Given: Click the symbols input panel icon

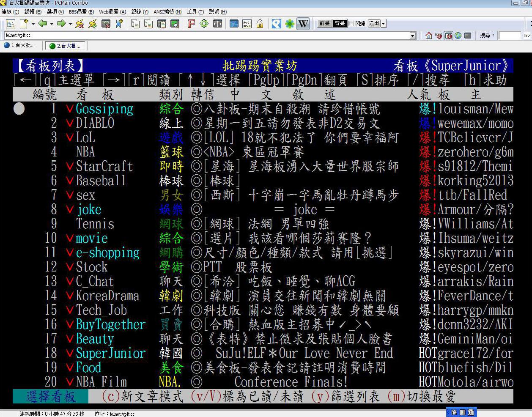Looking at the screenshot, I should [247, 24].
